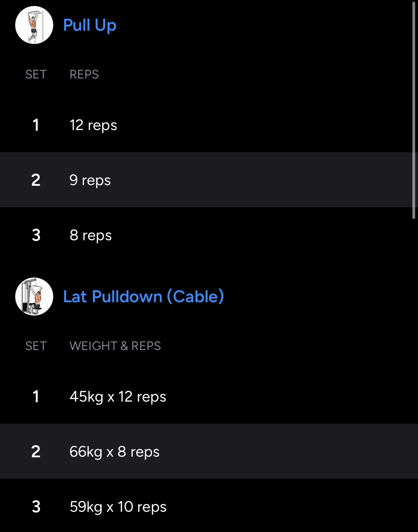Tap set number 3 under Pull Up
The height and width of the screenshot is (532, 418).
coord(36,235)
